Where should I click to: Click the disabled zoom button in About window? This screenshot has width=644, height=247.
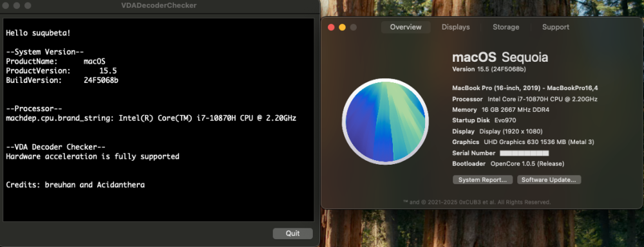click(353, 28)
